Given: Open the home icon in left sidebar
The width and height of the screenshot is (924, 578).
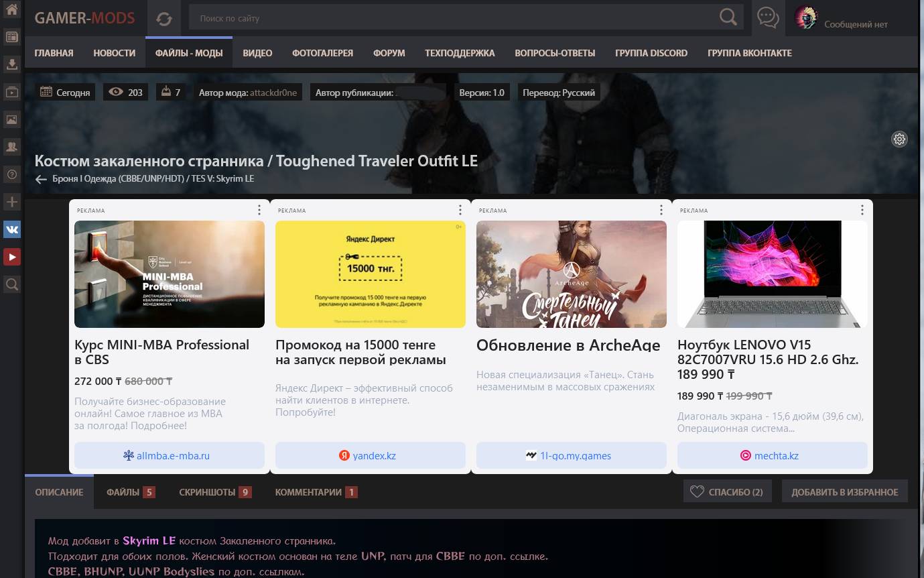Looking at the screenshot, I should [11, 9].
